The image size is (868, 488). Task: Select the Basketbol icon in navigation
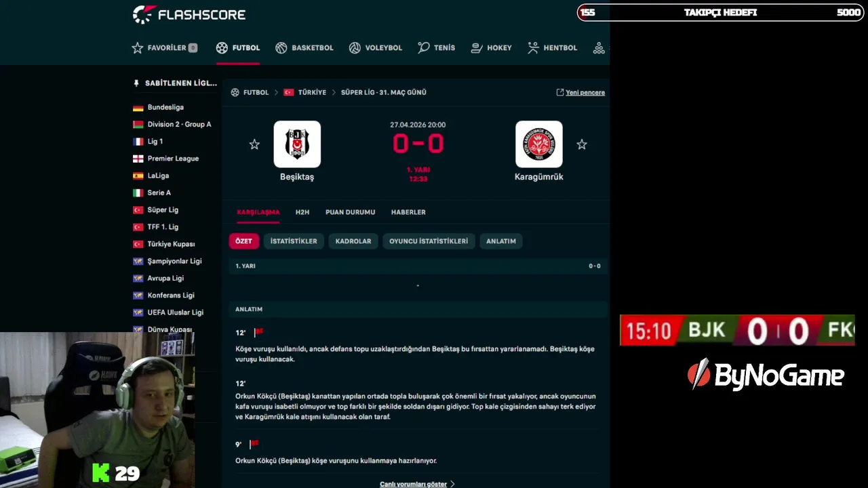tap(281, 48)
